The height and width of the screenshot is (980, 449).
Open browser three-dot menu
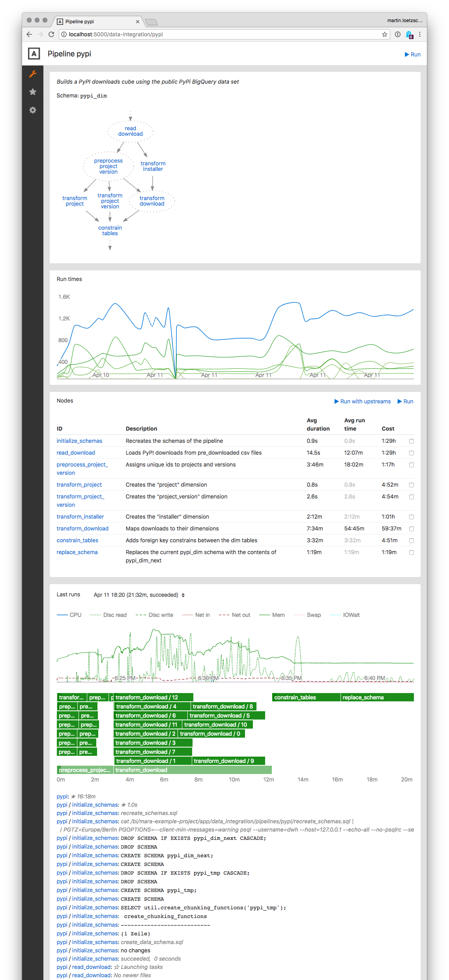(420, 34)
